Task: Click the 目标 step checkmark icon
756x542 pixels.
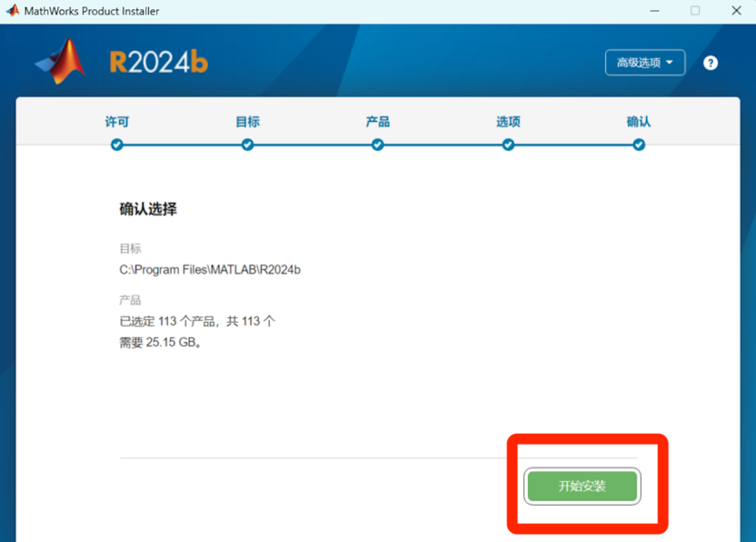Action: point(247,143)
